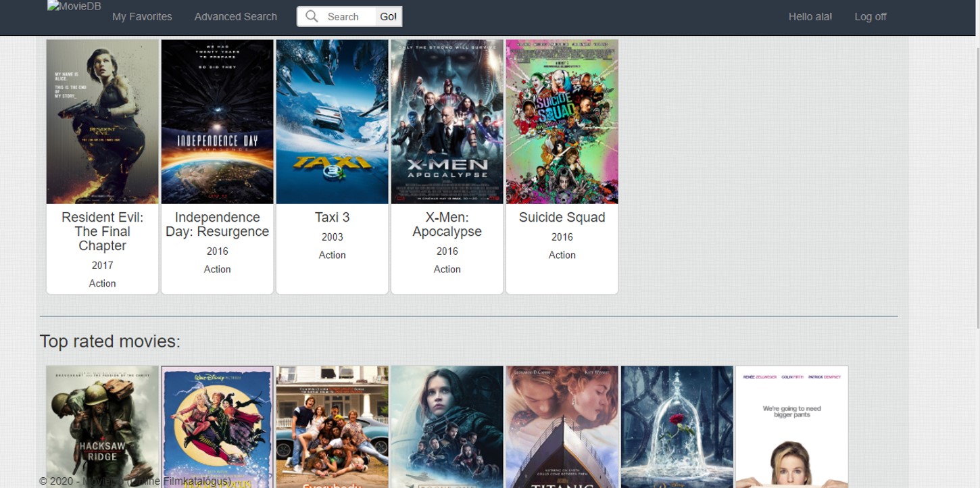The width and height of the screenshot is (980, 488).
Task: Open the Disney Hocus Pocus poster
Action: click(x=218, y=427)
